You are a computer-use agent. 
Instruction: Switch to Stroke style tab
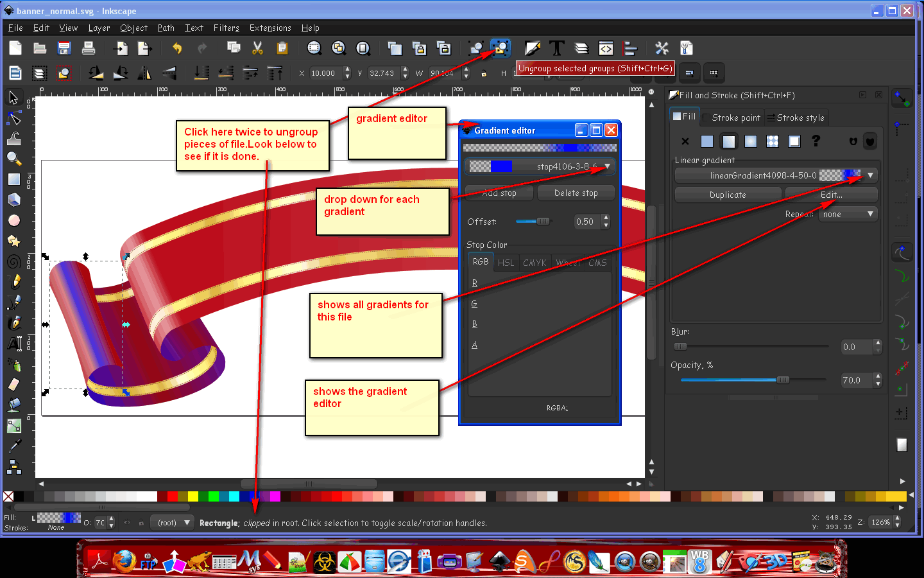(796, 118)
